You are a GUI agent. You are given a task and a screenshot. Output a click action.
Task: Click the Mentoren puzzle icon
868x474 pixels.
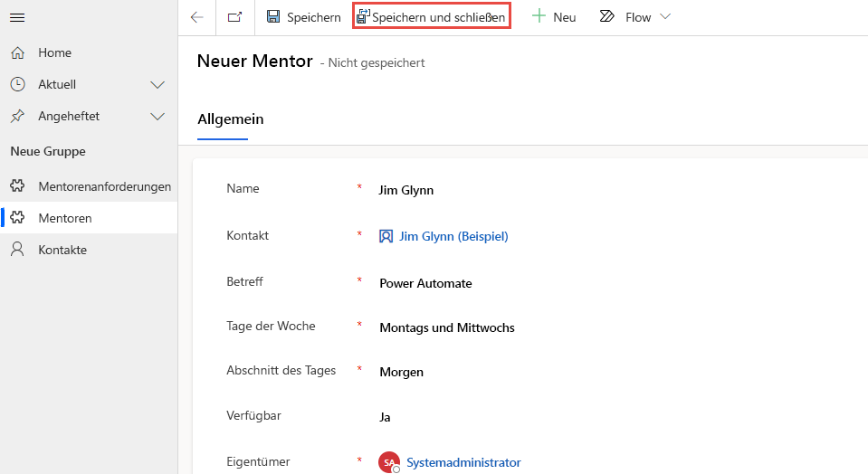(x=18, y=217)
